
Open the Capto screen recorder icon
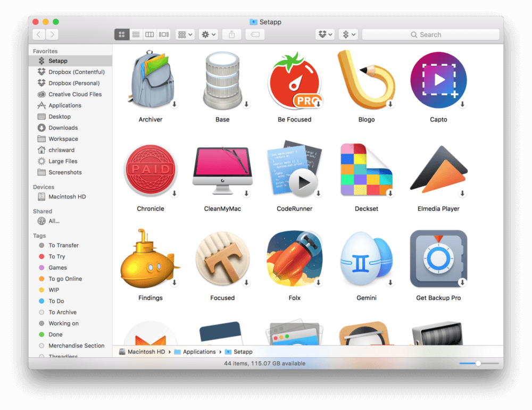(438, 80)
